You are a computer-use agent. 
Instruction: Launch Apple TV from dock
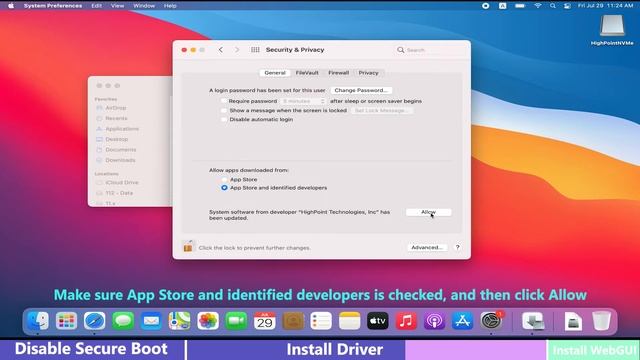click(378, 321)
